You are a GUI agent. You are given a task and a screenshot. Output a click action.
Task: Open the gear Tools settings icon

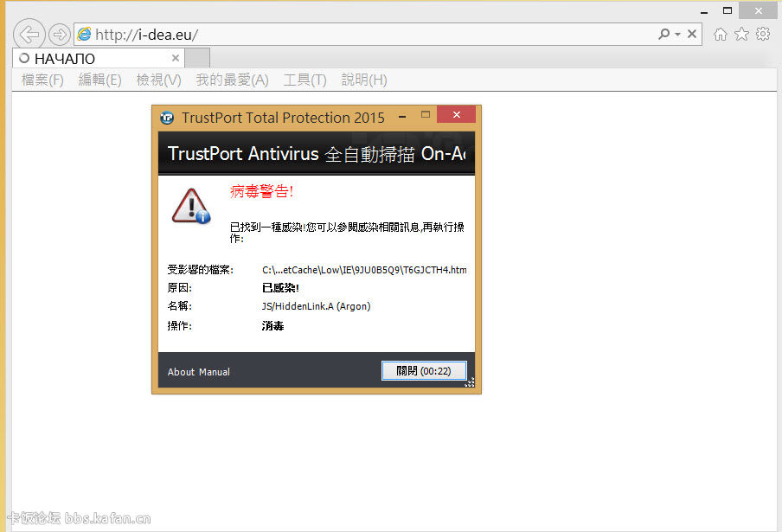click(x=762, y=35)
